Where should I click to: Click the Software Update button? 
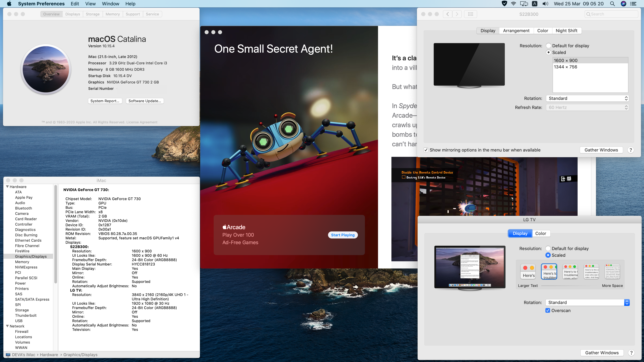coord(145,101)
